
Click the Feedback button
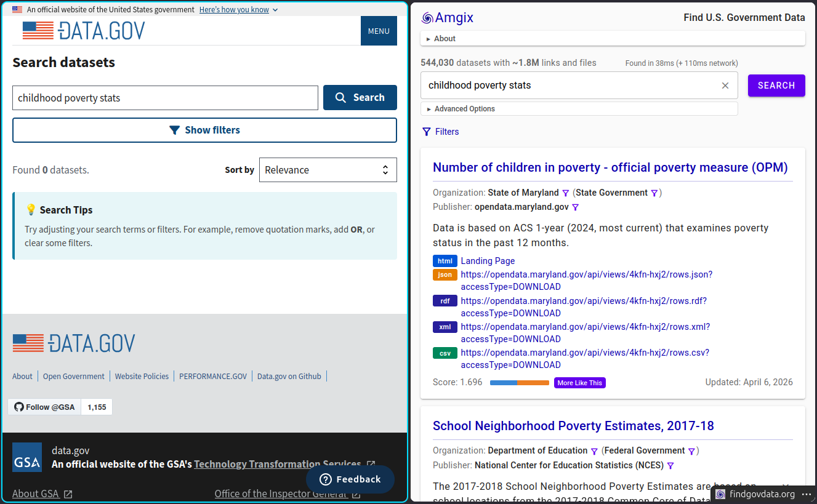click(x=350, y=479)
